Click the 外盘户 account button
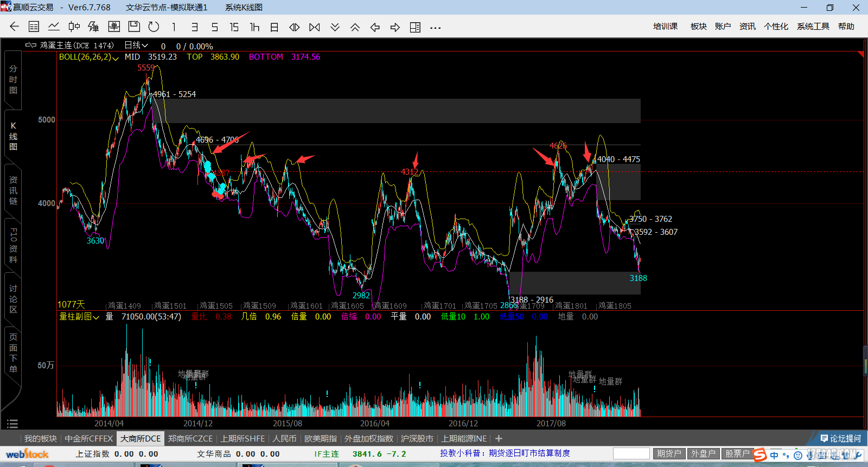This screenshot has width=868, height=467. coord(703,453)
